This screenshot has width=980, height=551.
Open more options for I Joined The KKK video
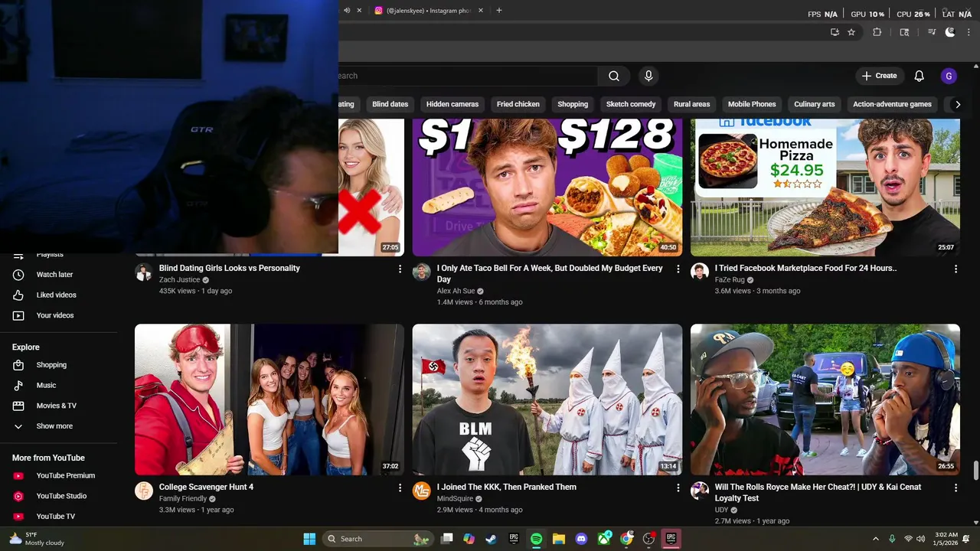point(678,487)
